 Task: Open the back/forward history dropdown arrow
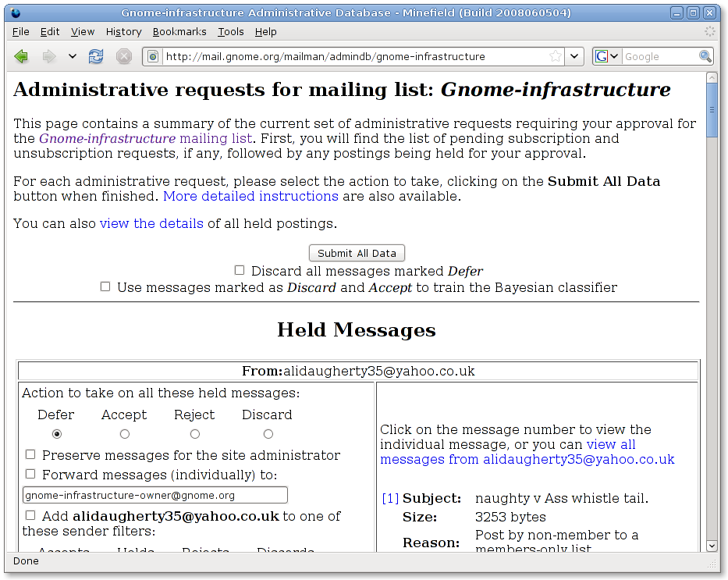click(72, 57)
